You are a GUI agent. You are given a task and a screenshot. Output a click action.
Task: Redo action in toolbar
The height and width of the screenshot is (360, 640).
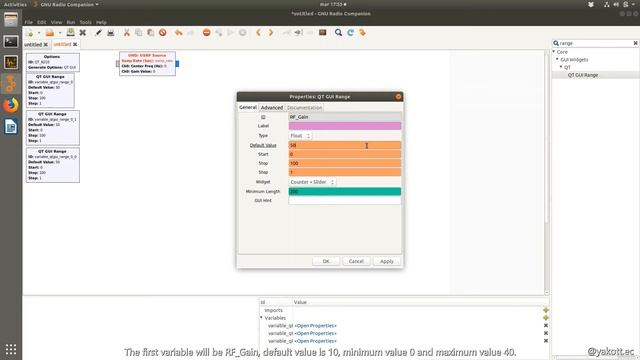(191, 33)
